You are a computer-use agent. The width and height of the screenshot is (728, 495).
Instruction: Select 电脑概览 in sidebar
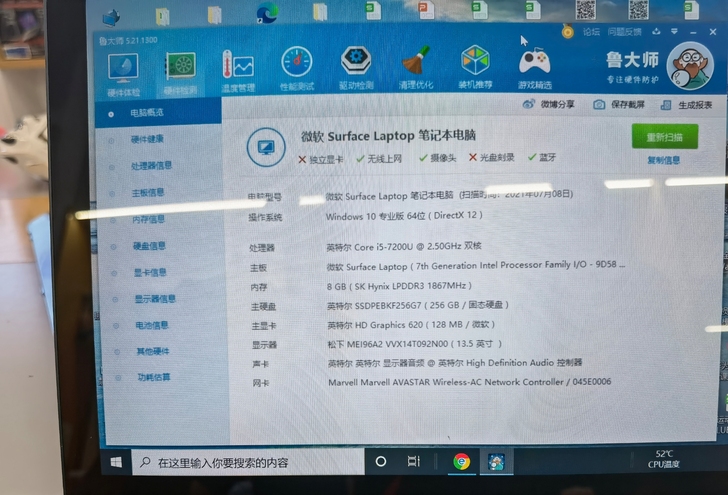pyautogui.click(x=158, y=113)
